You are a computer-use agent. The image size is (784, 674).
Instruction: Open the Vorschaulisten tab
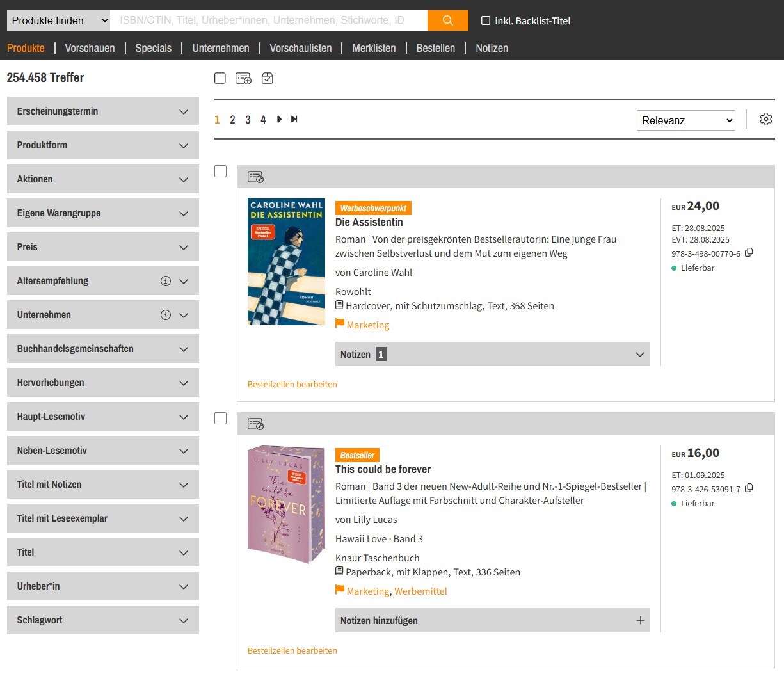tap(301, 48)
